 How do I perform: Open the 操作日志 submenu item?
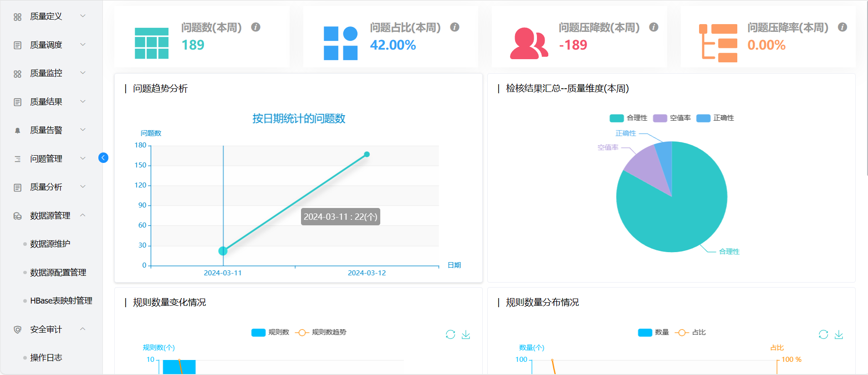(x=46, y=358)
